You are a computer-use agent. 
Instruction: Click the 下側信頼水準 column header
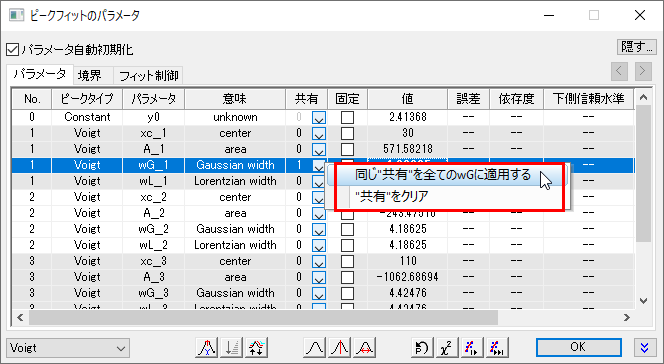point(588,99)
